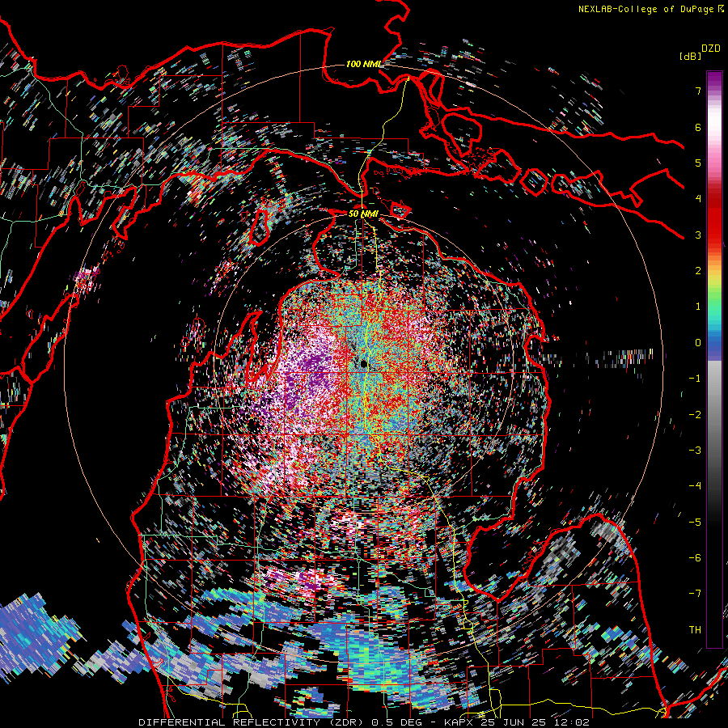Click the -5 value on color scale

coord(695,523)
